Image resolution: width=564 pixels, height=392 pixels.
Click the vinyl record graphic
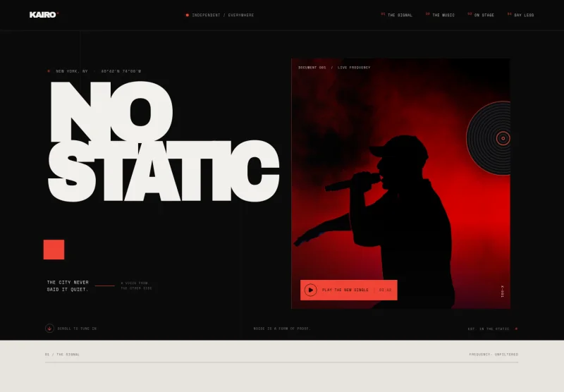[x=489, y=138]
